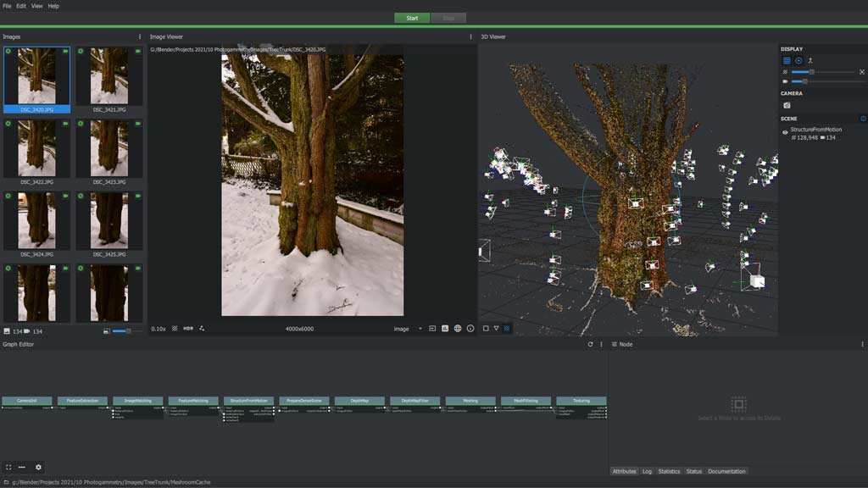Click the thumbnail size icon beside slider
The width and height of the screenshot is (868, 488).
[x=106, y=331]
